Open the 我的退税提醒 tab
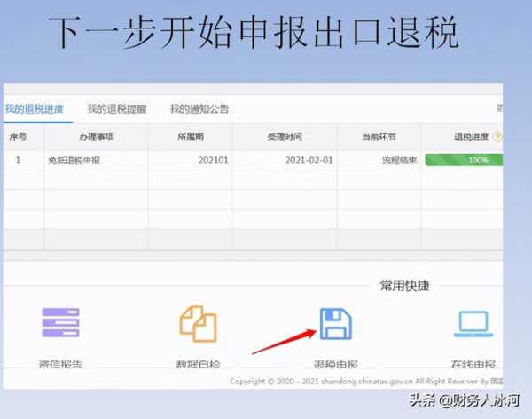Image resolution: width=532 pixels, height=419 pixels. [x=117, y=109]
